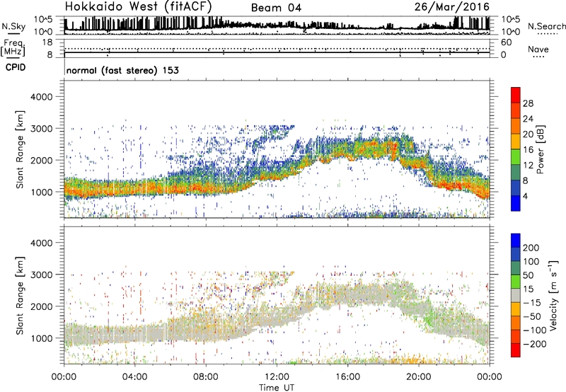Click the '28' label on Power colorbar
Image resolution: width=566 pixels, height=392 pixels.
(528, 103)
